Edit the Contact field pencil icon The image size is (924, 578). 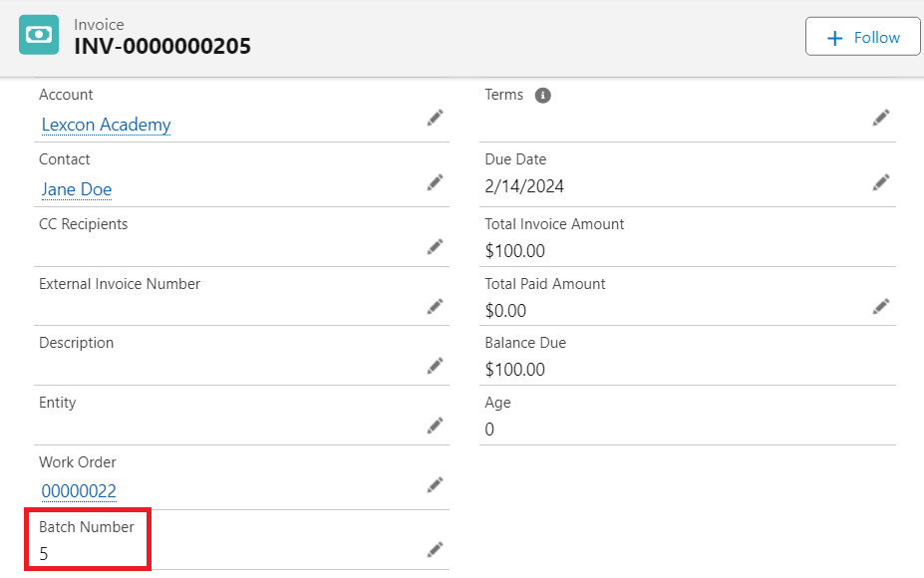[x=435, y=182]
